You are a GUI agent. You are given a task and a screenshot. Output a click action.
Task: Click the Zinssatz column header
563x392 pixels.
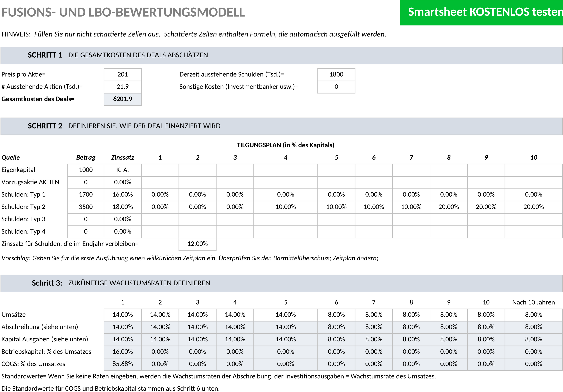click(x=123, y=158)
